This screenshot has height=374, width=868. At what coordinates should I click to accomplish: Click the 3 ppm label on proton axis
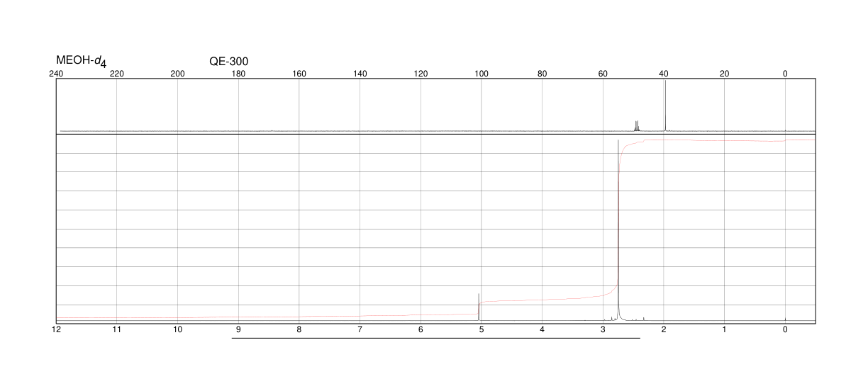603,329
